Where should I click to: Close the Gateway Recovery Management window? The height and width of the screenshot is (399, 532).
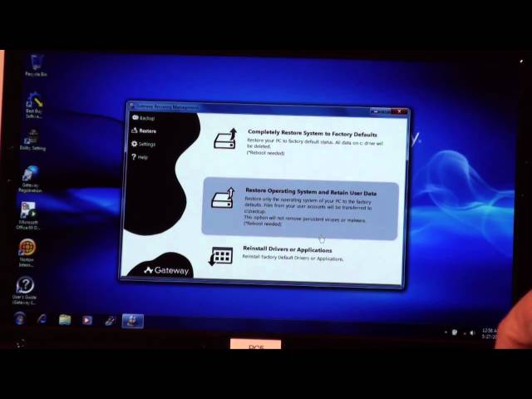pos(399,111)
